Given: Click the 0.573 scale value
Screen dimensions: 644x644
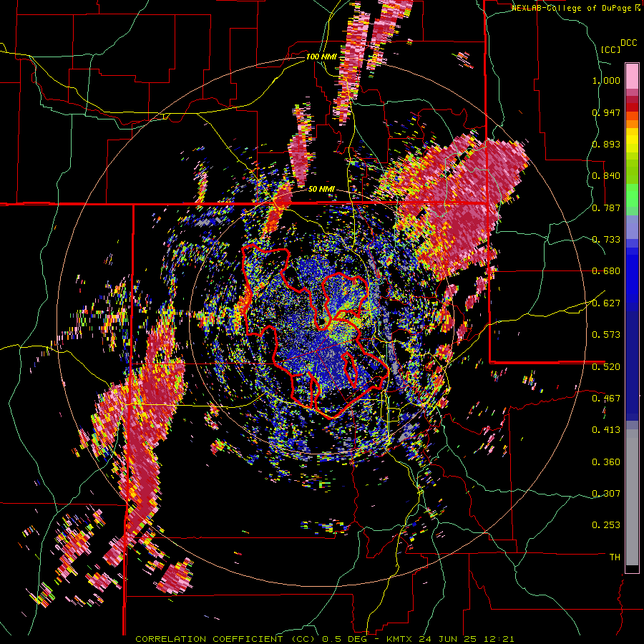Looking at the screenshot, I should pos(606,335).
